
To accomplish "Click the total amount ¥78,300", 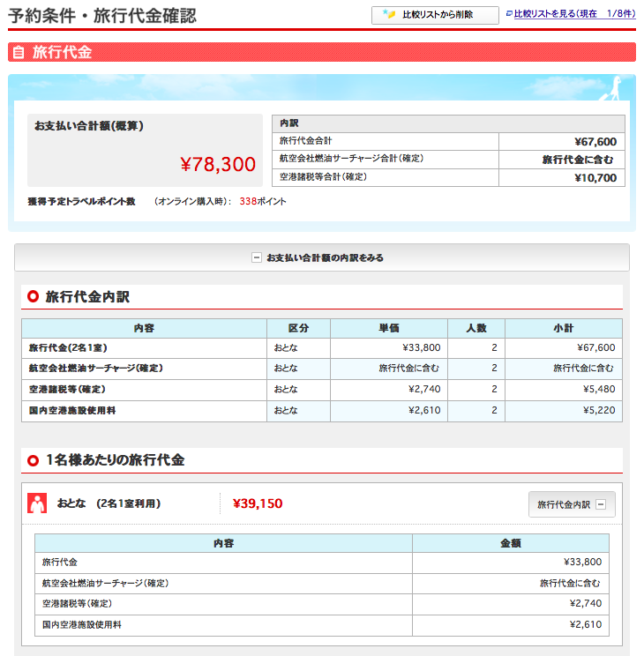I will pos(218,164).
